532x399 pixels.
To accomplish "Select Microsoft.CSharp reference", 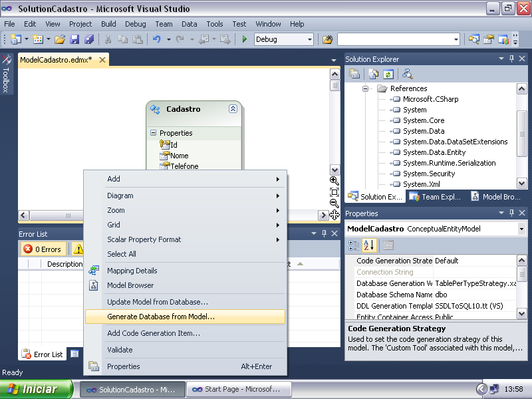I will click(x=430, y=99).
